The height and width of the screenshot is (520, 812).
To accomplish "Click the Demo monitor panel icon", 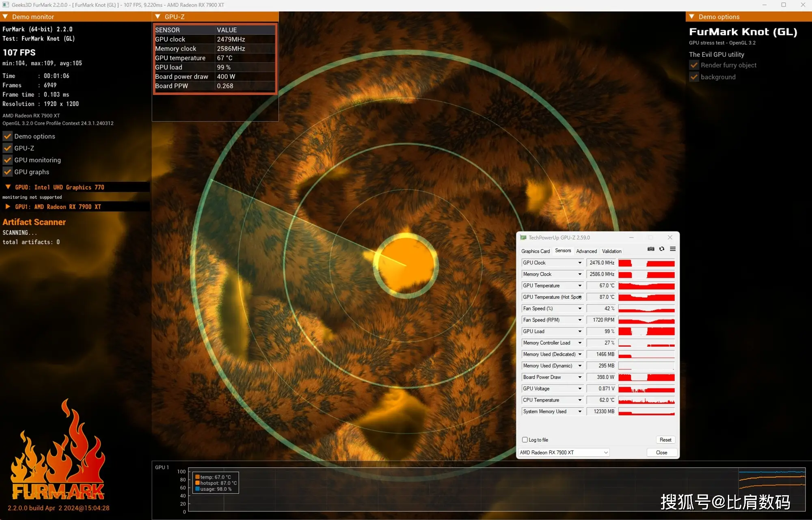I will click(x=5, y=17).
